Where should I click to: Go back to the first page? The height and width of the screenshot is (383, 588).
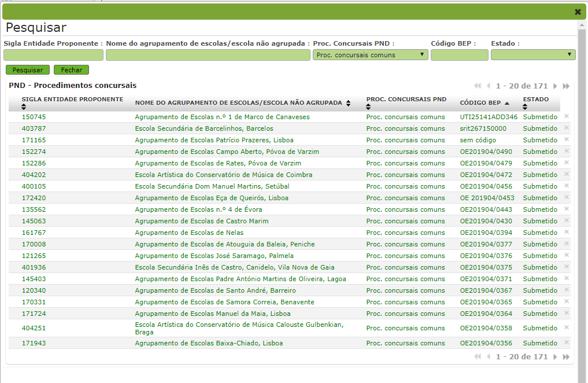478,86
